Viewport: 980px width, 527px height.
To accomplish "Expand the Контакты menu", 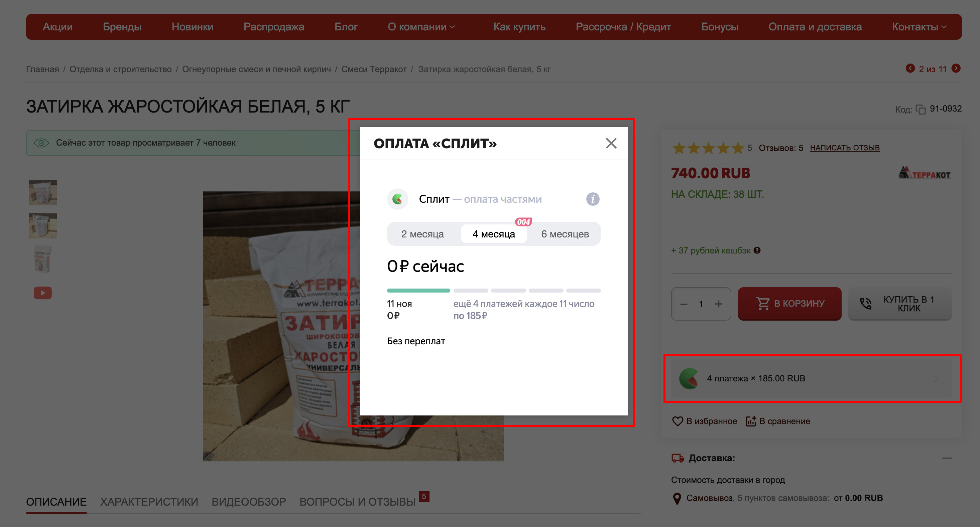I will (918, 27).
